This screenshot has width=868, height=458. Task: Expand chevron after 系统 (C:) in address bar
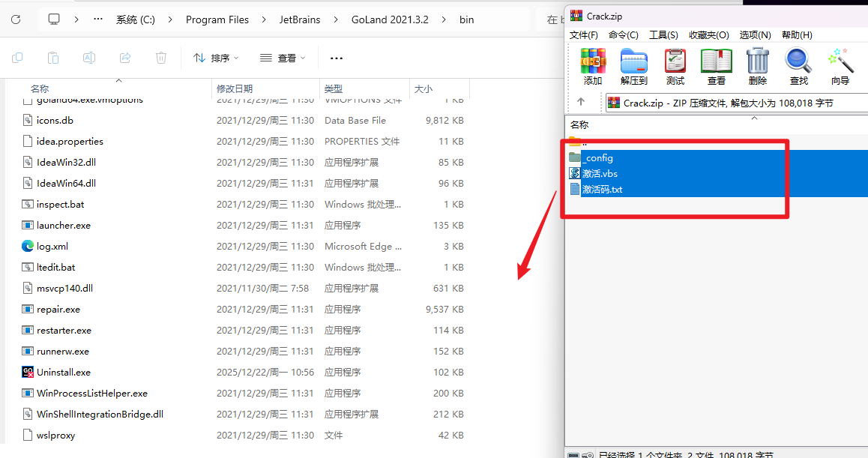tap(170, 19)
